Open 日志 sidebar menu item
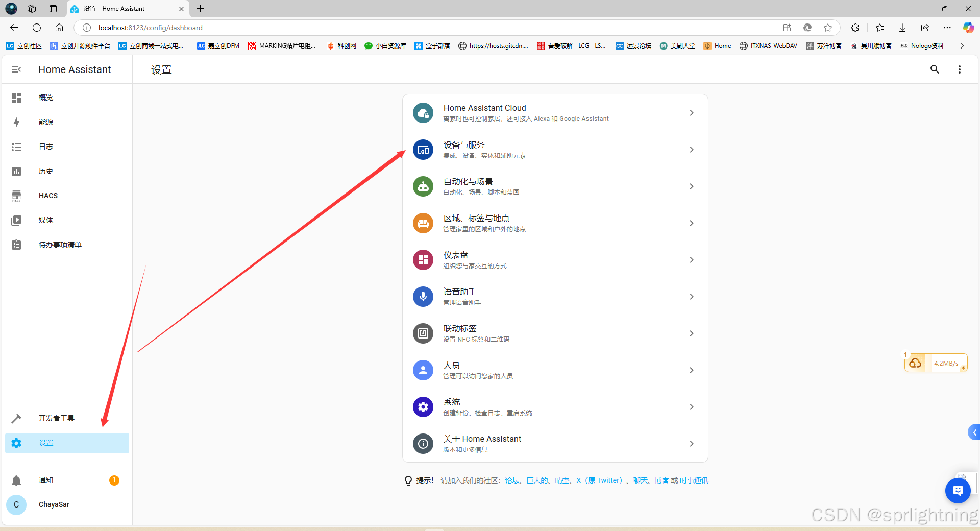Viewport: 980px width, 531px height. [x=67, y=147]
